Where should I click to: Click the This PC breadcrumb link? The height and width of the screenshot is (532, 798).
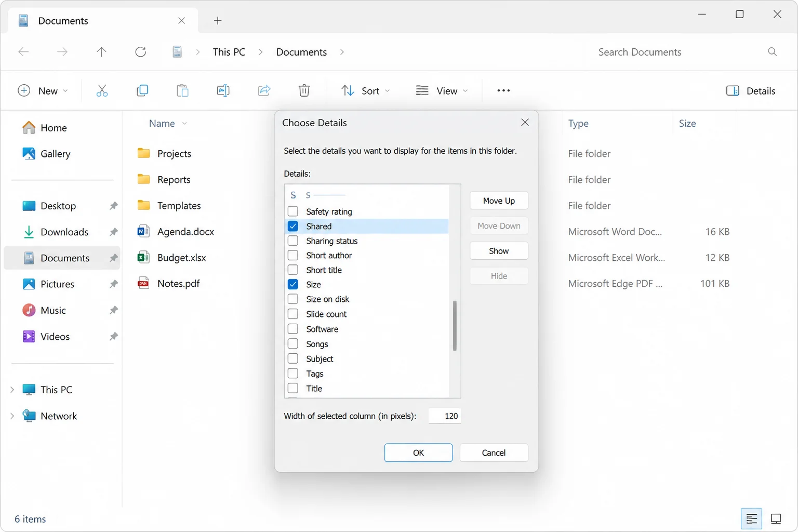[229, 52]
